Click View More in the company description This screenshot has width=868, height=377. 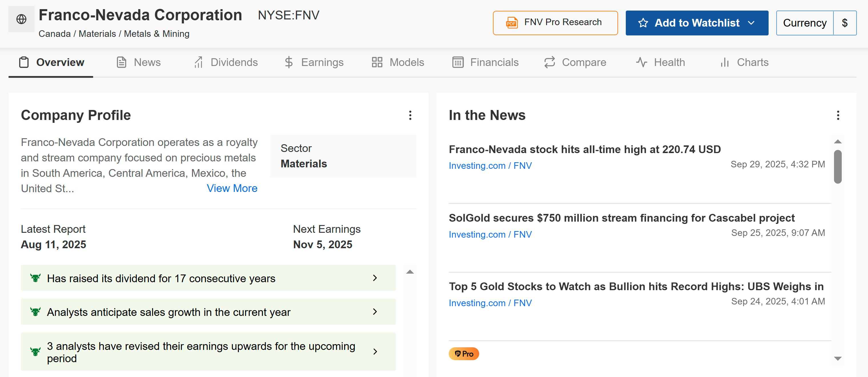click(x=232, y=188)
